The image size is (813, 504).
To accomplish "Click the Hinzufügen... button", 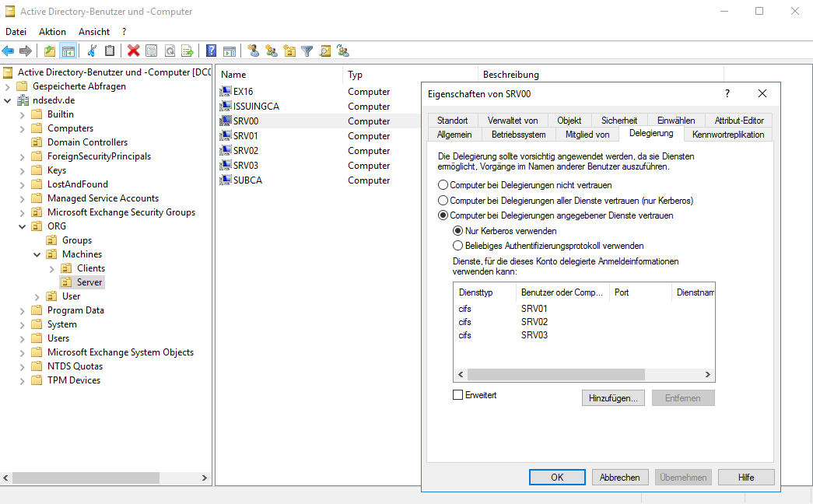I will (x=613, y=397).
